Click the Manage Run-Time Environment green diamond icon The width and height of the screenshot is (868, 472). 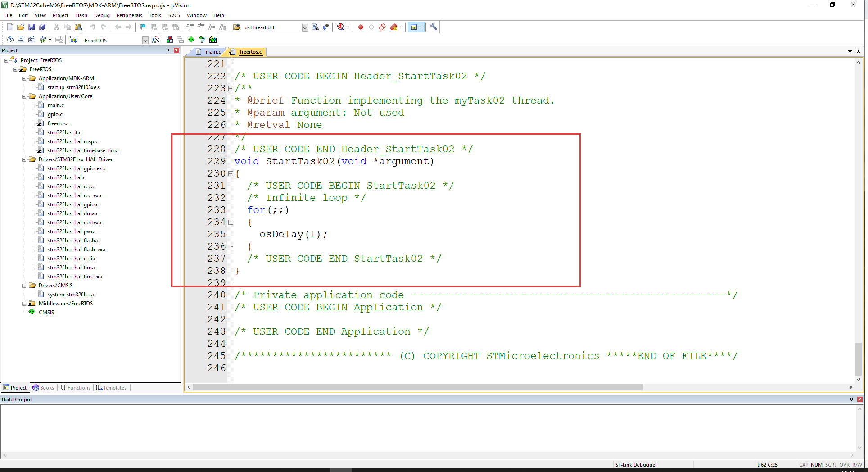coord(191,40)
